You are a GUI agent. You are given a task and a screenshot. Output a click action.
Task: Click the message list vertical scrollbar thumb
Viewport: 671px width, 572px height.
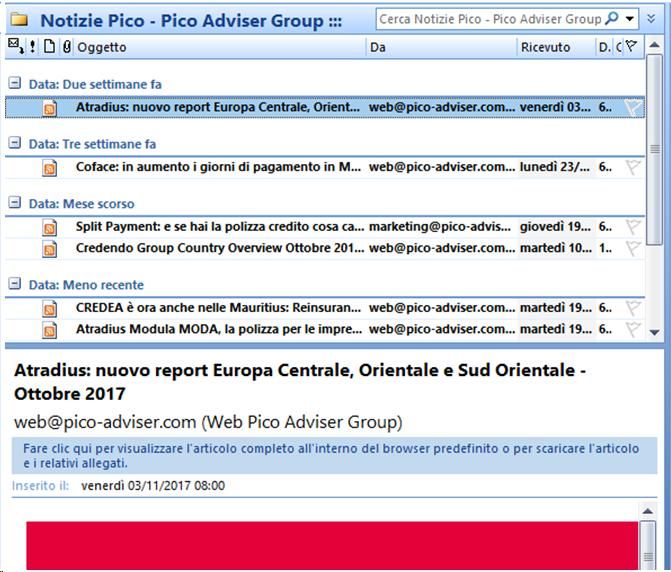[654, 149]
